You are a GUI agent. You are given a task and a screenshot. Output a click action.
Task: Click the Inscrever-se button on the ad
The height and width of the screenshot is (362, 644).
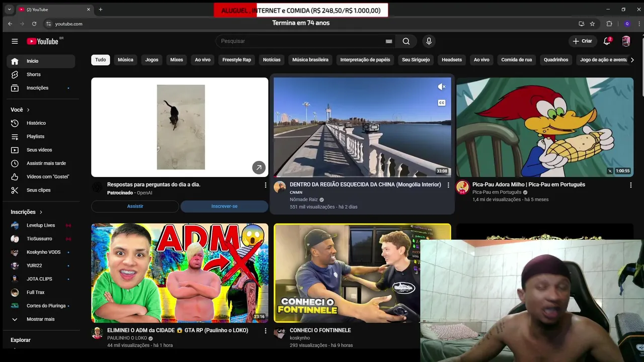coord(224,206)
